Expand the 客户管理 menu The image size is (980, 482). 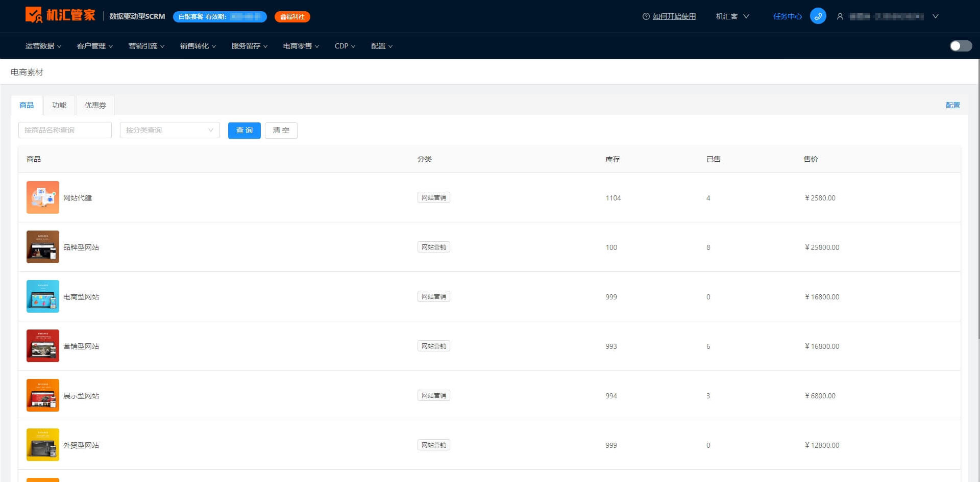pyautogui.click(x=95, y=46)
